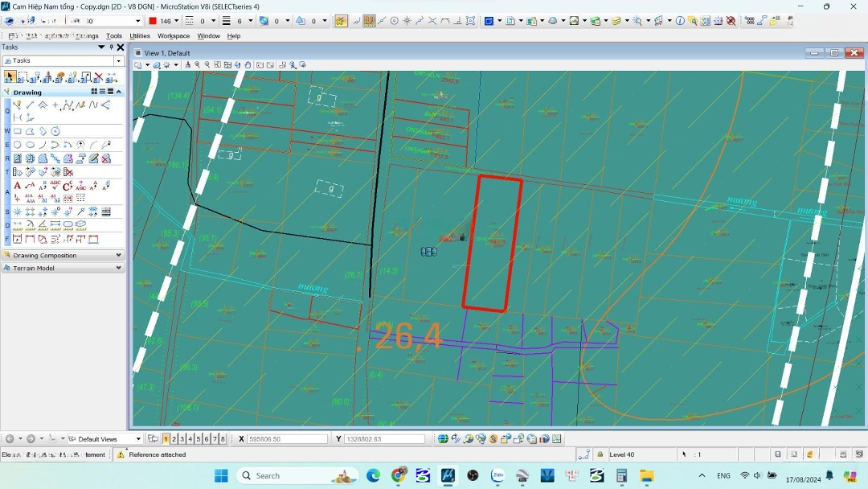The width and height of the screenshot is (868, 489).
Task: Click the Delete Element red X tool
Action: (x=98, y=77)
